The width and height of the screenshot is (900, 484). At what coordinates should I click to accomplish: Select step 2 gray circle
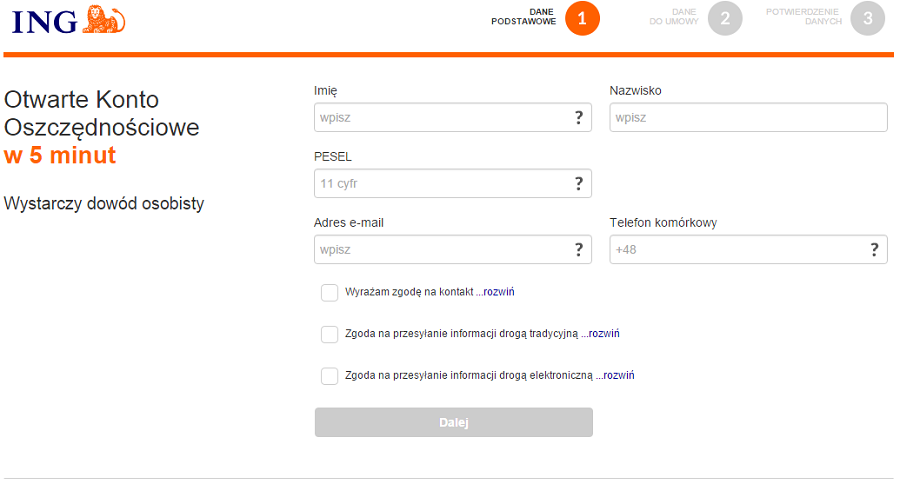[725, 19]
